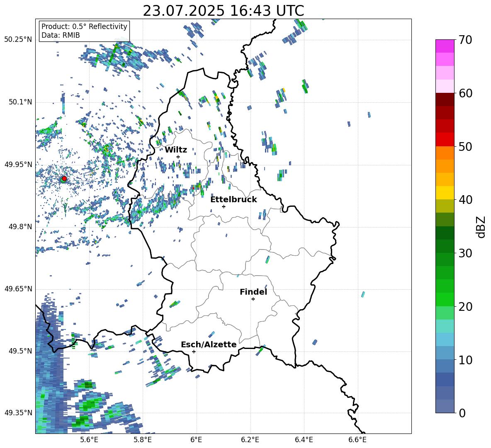491x448 pixels.
Task: Select the Findel city label
Action: (x=253, y=292)
